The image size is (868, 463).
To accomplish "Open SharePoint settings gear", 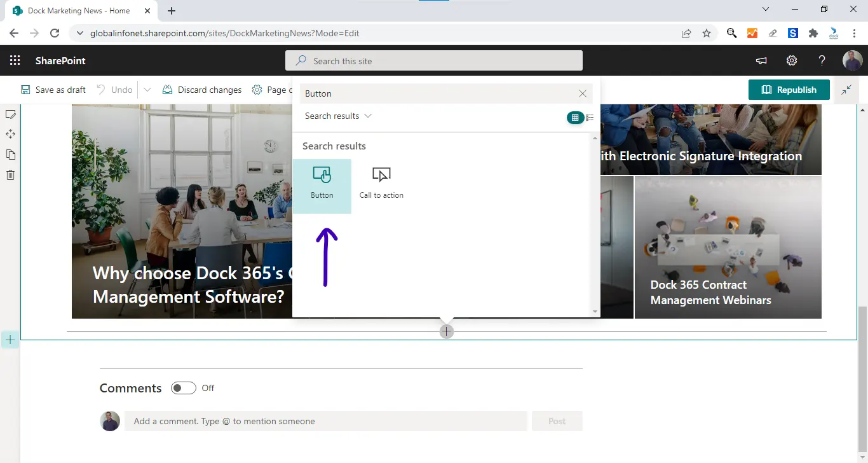I will [792, 60].
